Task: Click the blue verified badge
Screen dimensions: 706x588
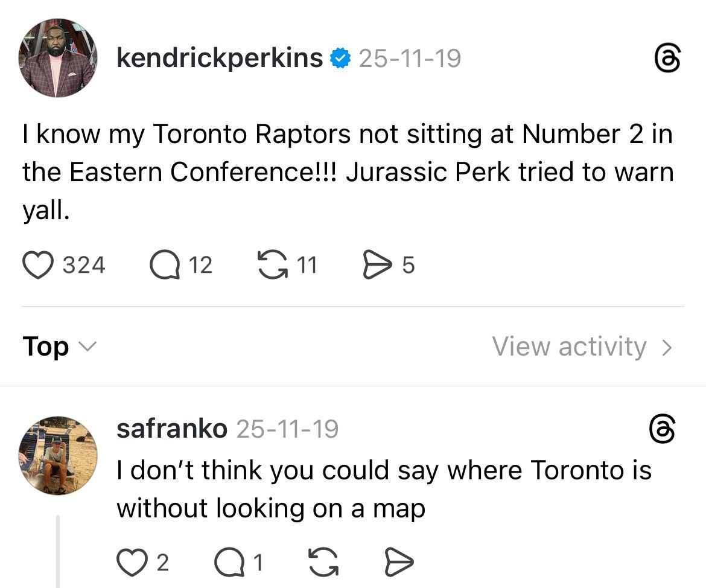Action: click(340, 59)
